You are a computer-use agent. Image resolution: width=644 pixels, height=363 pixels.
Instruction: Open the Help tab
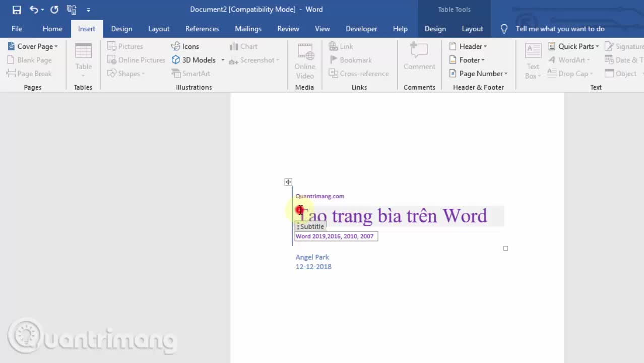400,29
